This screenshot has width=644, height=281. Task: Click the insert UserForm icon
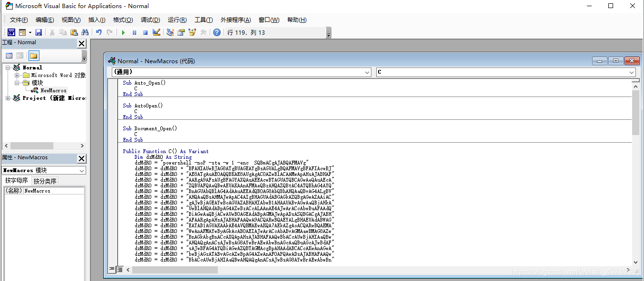tap(22, 32)
